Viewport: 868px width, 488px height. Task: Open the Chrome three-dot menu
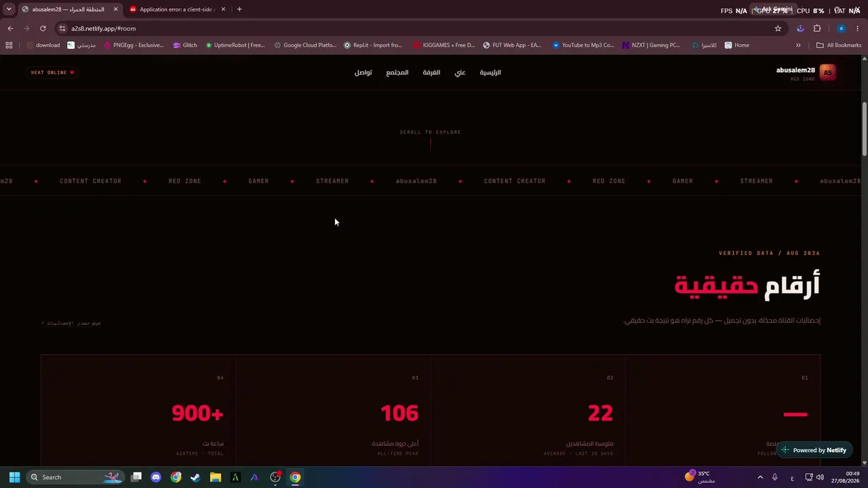858,28
